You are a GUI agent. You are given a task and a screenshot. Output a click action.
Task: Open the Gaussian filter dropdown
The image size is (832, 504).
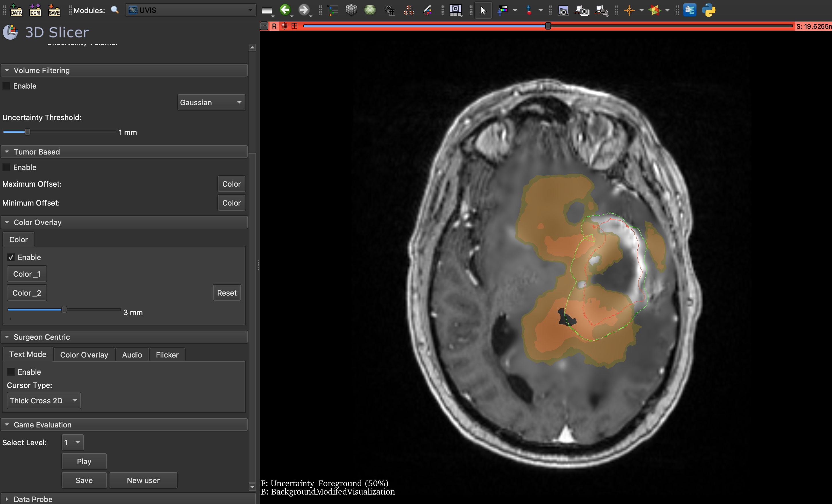point(211,102)
